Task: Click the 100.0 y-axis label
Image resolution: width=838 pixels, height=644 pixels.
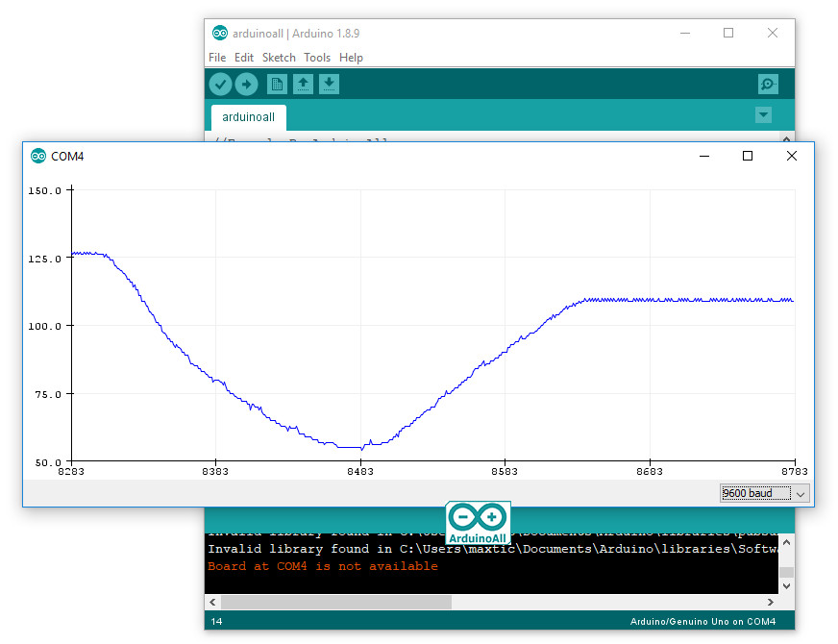Action: [x=45, y=326]
